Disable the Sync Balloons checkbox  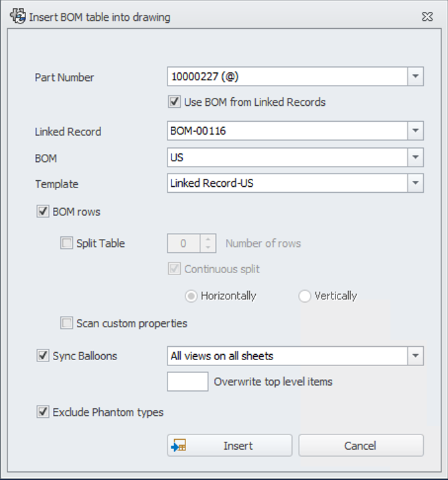pos(44,356)
